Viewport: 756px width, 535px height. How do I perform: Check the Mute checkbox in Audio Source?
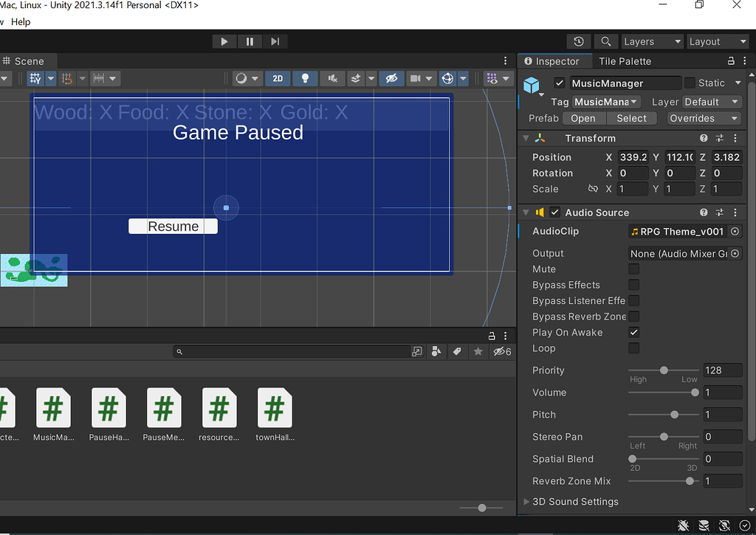[633, 269]
